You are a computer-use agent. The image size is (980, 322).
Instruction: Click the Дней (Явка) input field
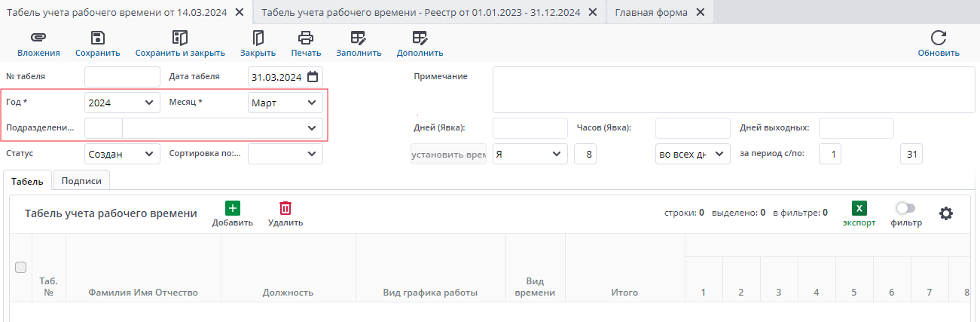(530, 128)
